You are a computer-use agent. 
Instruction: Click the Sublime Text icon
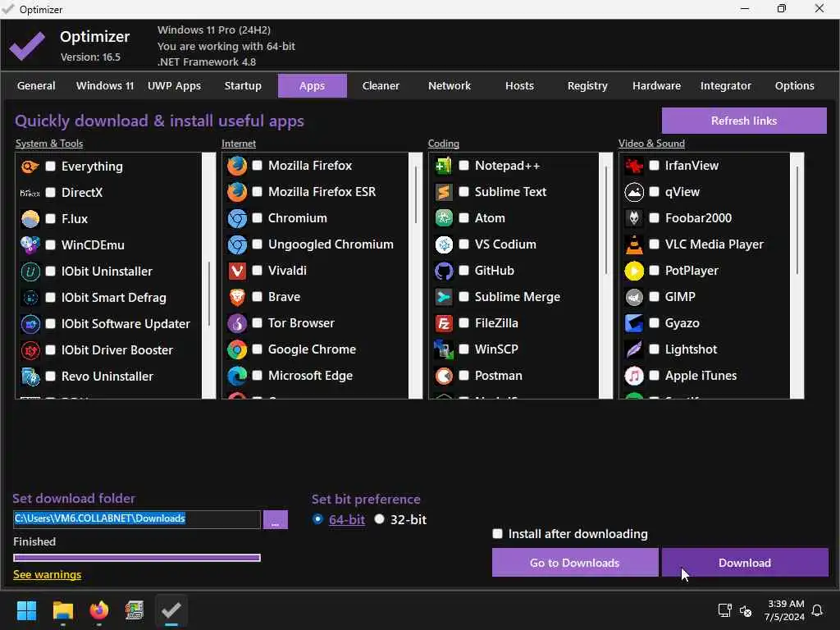(x=444, y=192)
